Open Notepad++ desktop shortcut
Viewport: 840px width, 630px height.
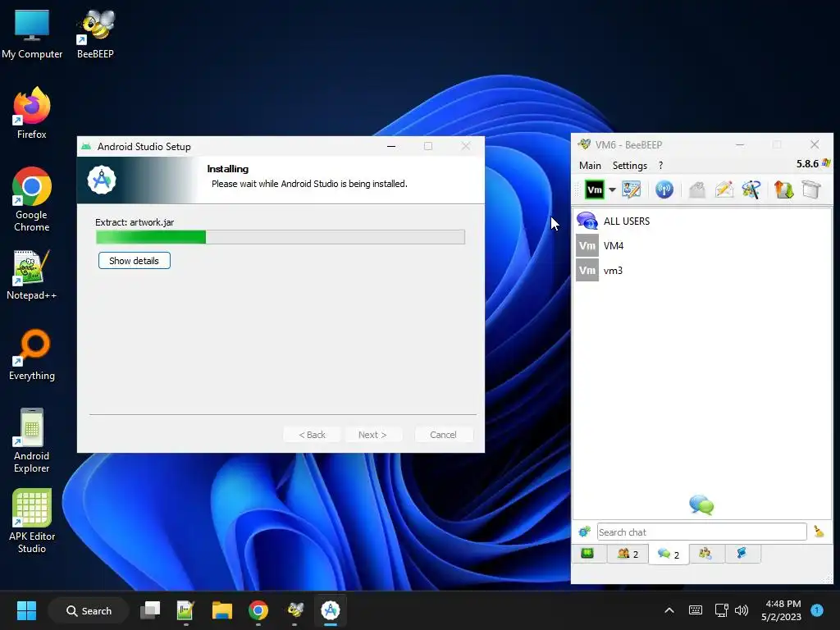(x=32, y=274)
